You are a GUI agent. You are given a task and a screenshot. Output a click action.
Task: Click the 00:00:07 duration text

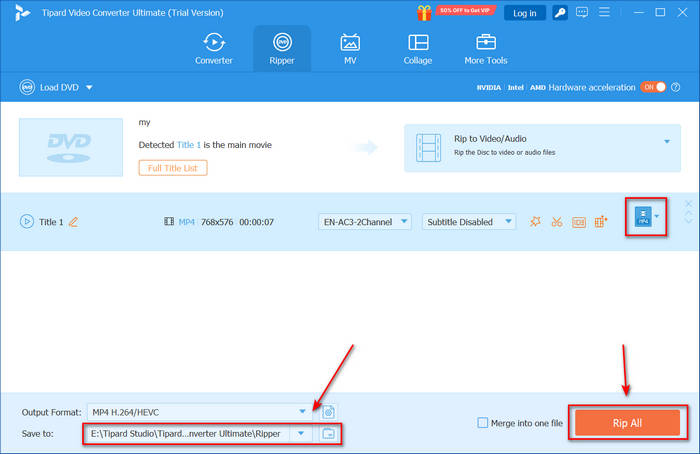256,222
